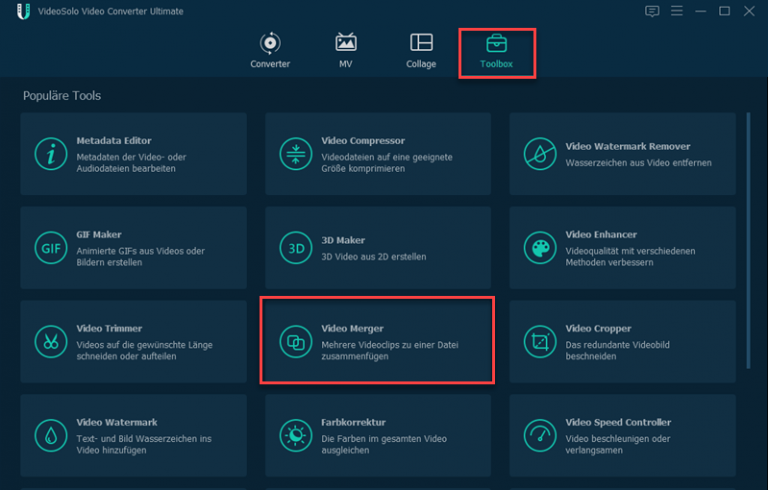The image size is (768, 490).
Task: Open the Video Watermark droplet icon
Action: 51,436
